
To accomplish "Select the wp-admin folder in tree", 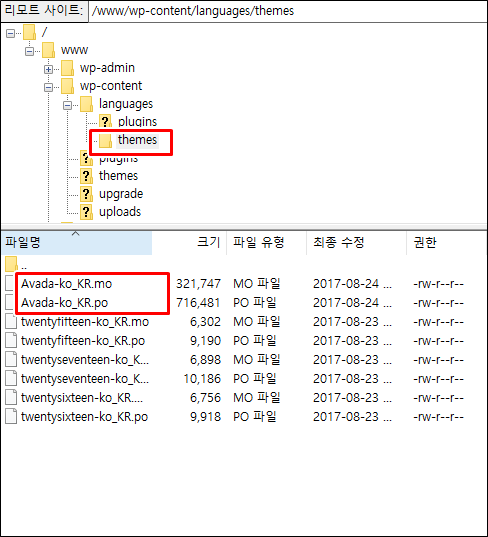I will (107, 68).
